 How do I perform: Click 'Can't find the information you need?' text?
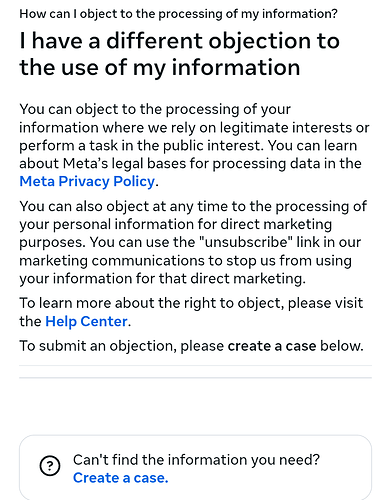(x=196, y=460)
